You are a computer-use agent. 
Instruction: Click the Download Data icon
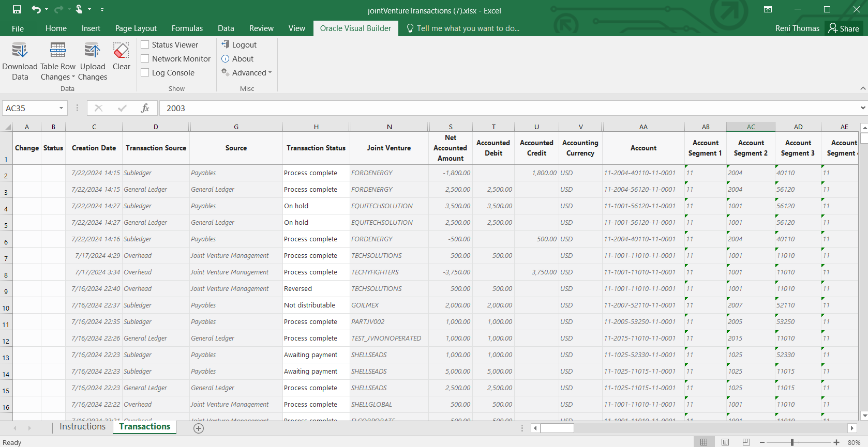pos(20,50)
